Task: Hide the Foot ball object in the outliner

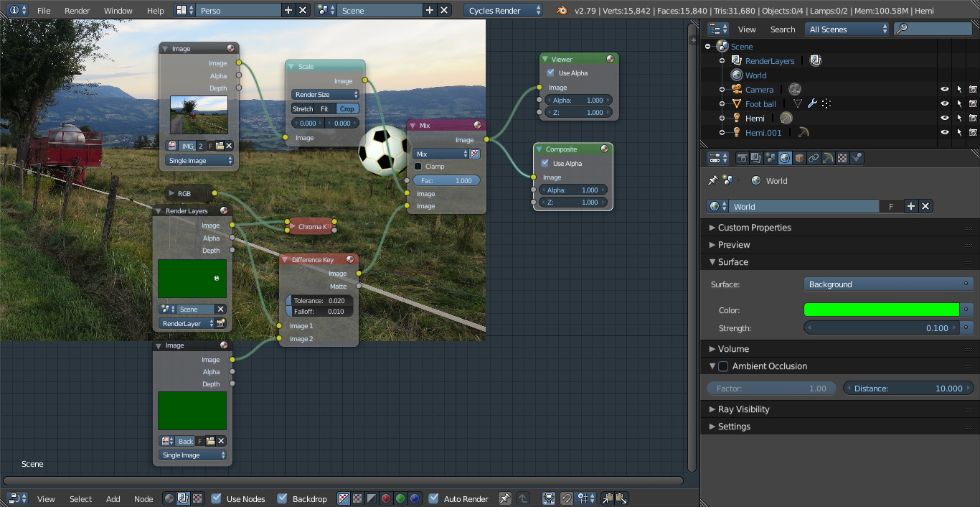Action: coord(944,104)
